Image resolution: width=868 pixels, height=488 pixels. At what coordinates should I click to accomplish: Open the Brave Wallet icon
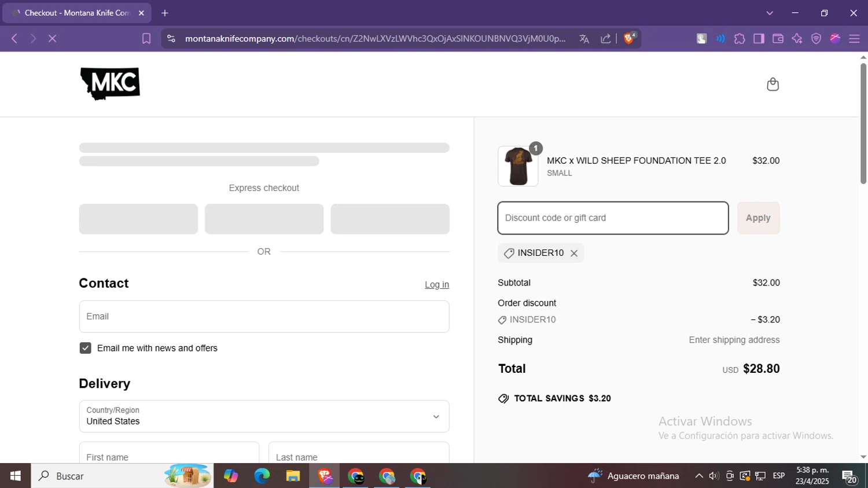(778, 39)
